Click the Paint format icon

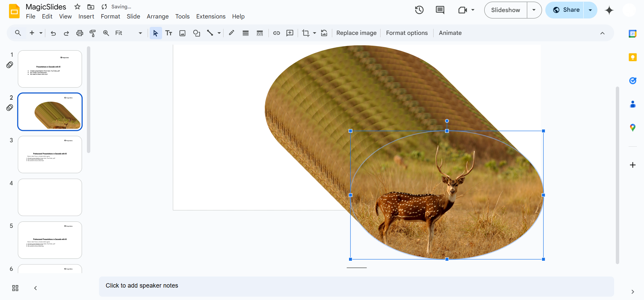93,33
